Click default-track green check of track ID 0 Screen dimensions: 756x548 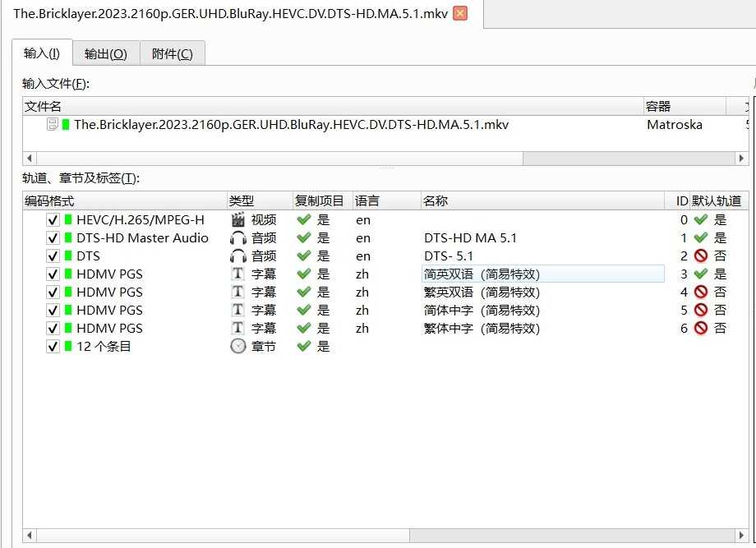701,220
